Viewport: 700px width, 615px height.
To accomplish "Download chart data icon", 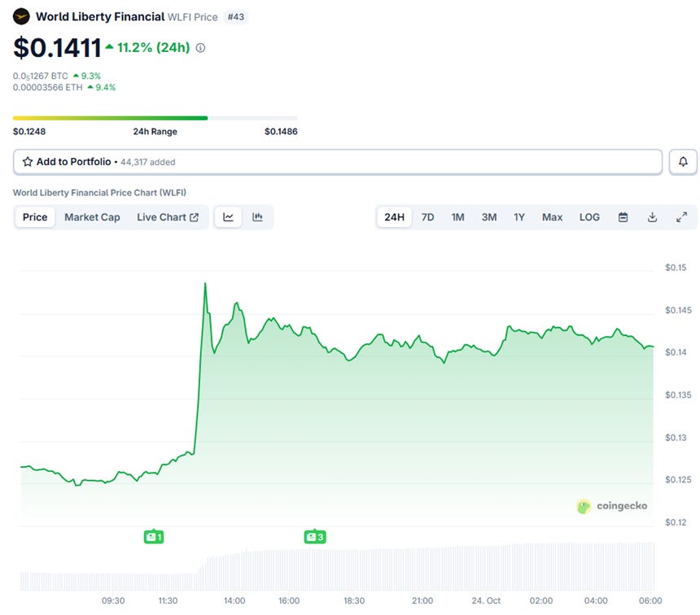I will pyautogui.click(x=652, y=217).
